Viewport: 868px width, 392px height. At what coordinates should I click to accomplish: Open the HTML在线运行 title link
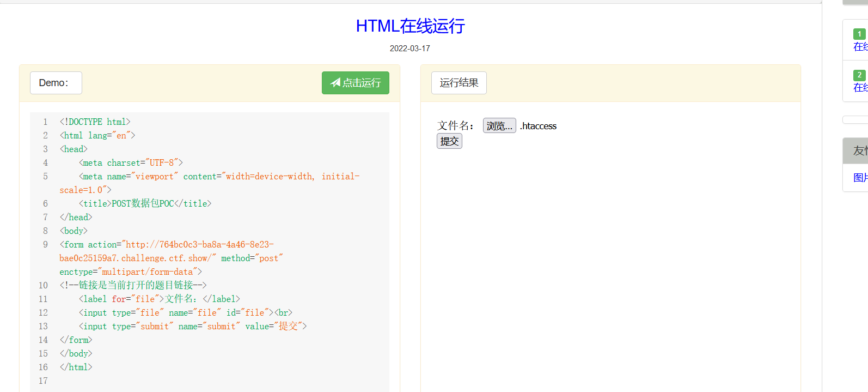410,26
